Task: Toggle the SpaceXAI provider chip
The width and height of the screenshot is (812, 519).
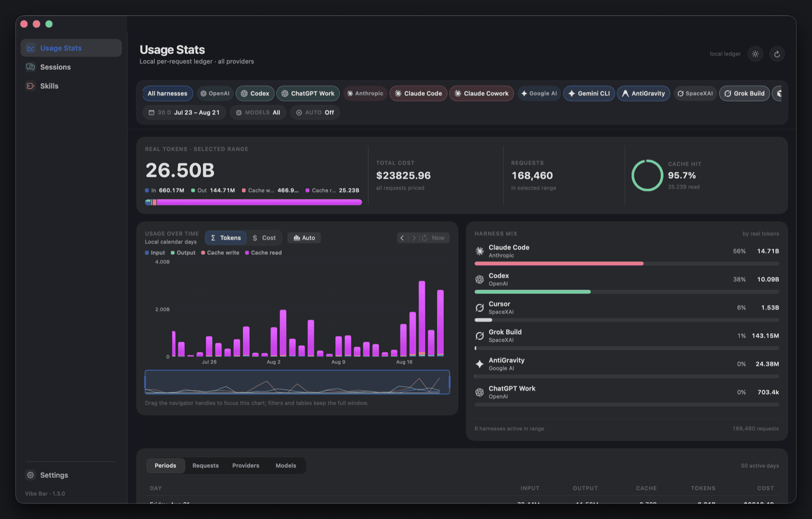Action: 695,93
